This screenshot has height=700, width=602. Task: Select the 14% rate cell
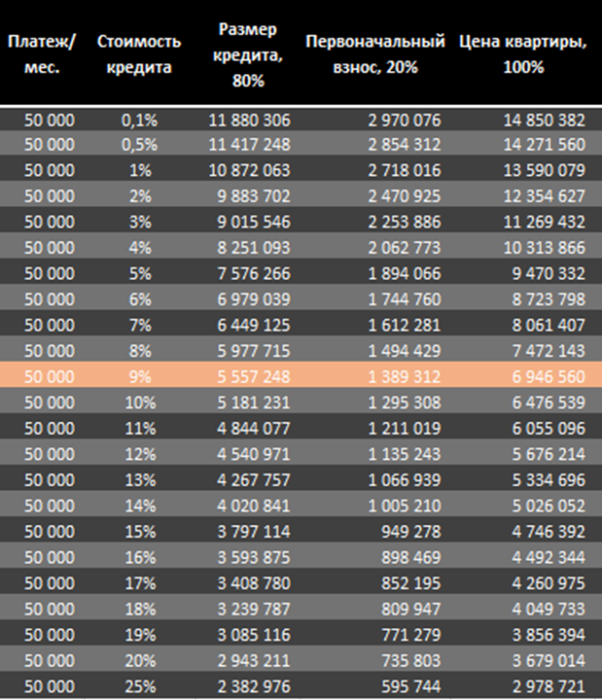[x=140, y=506]
